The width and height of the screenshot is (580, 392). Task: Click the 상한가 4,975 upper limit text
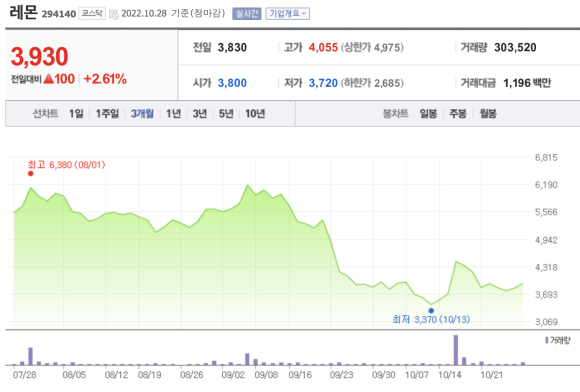[372, 47]
